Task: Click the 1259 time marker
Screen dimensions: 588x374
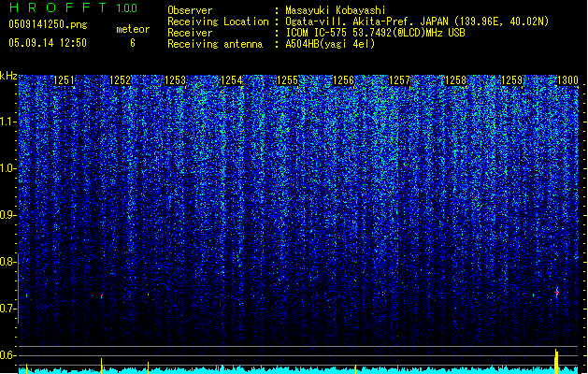Action: pos(512,79)
